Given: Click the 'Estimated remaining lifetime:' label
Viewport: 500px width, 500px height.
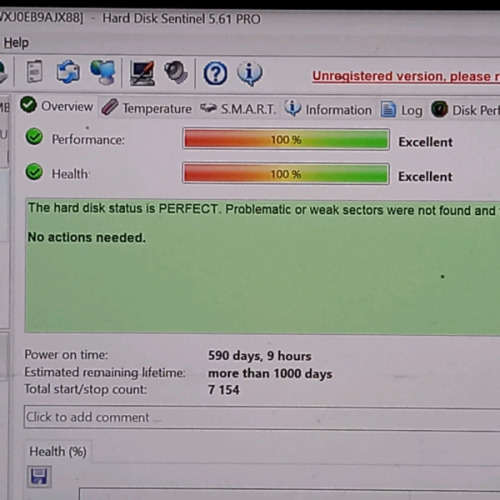Looking at the screenshot, I should pos(105,372).
